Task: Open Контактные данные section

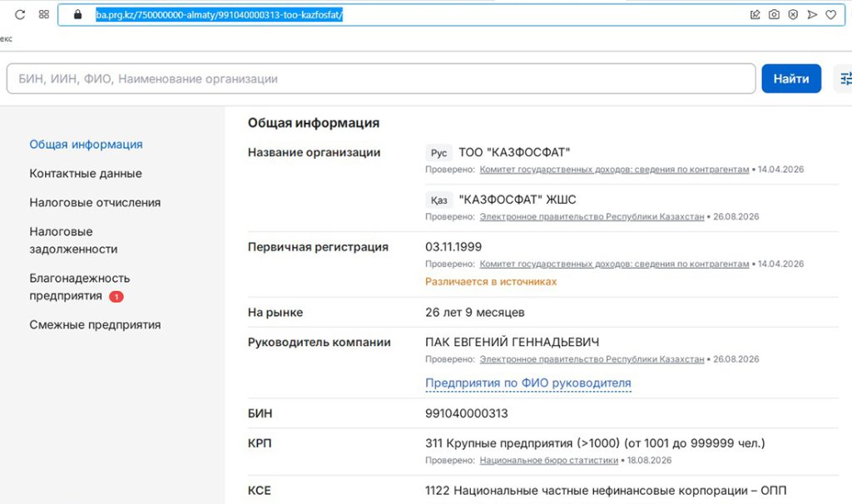Action: click(86, 174)
